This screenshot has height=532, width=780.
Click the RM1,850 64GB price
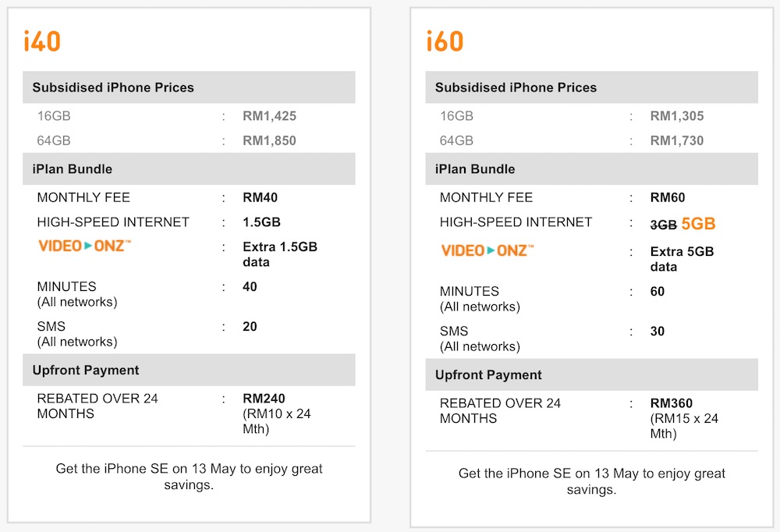tap(269, 141)
